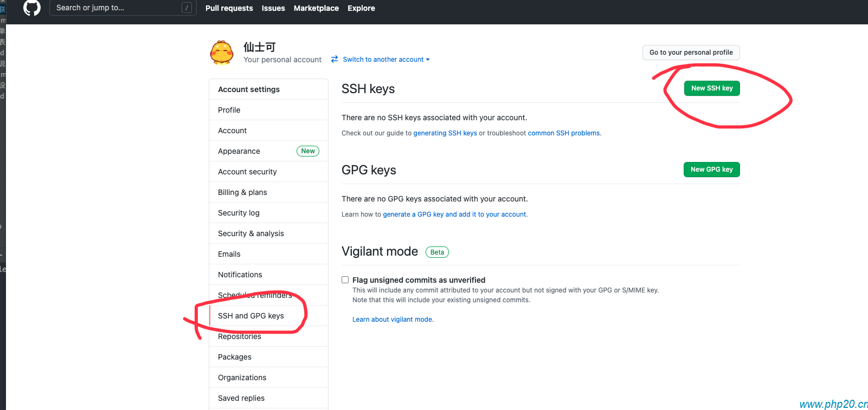This screenshot has height=410, width=868.
Task: Open Pull requests in top navigation
Action: 229,8
